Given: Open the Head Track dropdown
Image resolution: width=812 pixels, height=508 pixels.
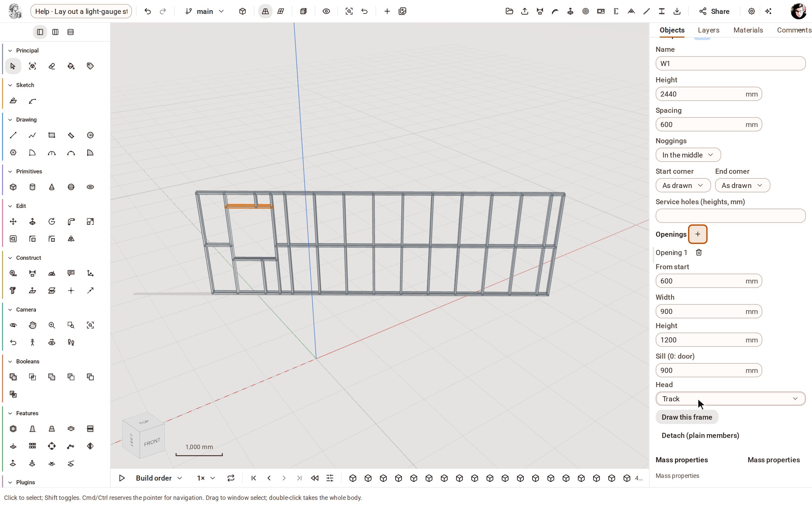Looking at the screenshot, I should (730, 399).
